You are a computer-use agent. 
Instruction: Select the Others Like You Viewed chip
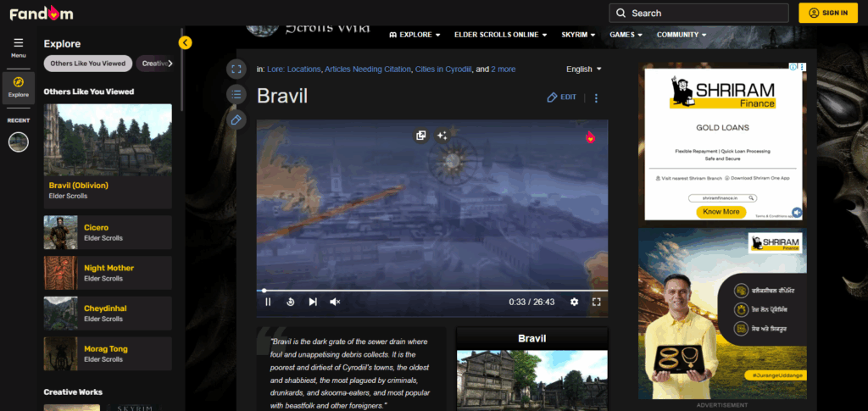pos(88,64)
